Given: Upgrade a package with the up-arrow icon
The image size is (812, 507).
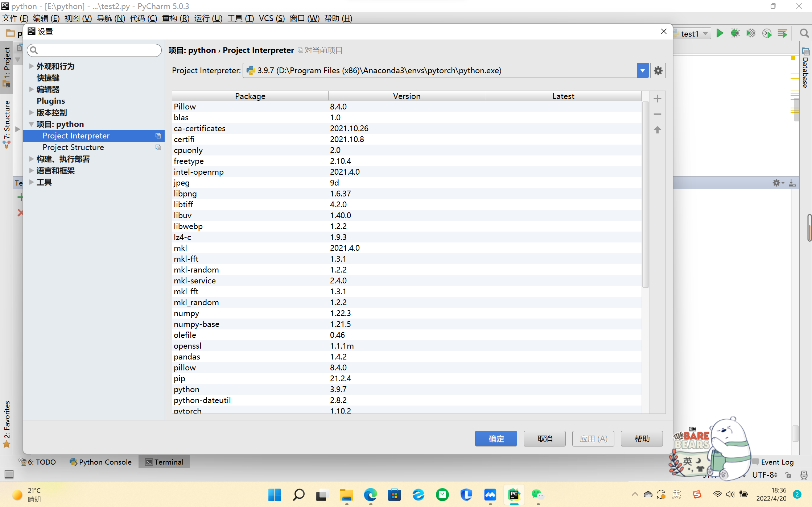Looking at the screenshot, I should (x=657, y=130).
